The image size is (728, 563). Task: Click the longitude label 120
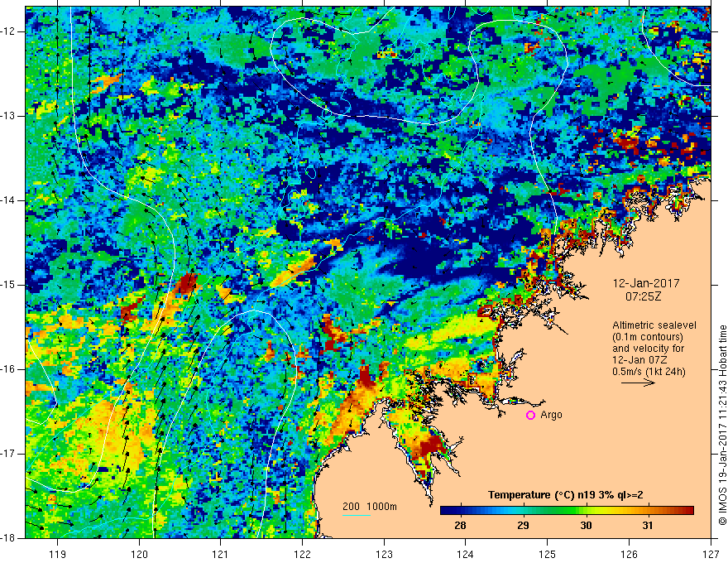(139, 554)
